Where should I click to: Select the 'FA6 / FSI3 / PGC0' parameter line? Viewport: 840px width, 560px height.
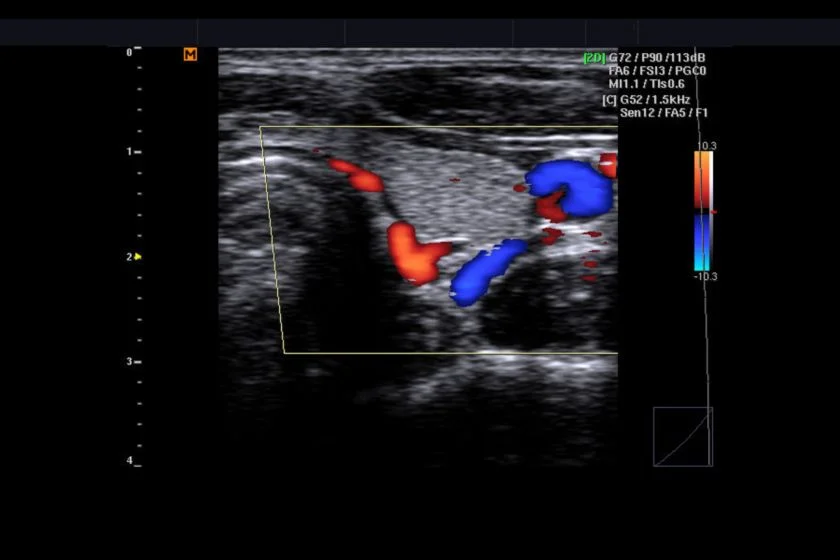657,71
